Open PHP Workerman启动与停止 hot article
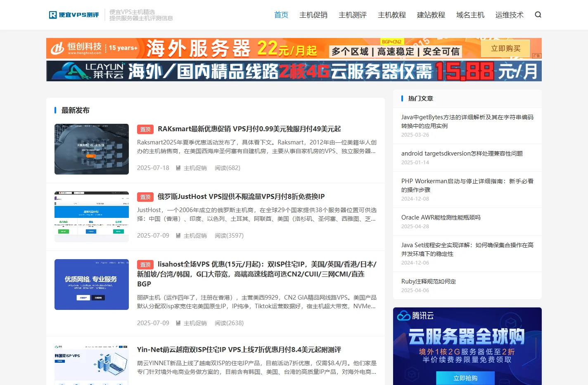 (x=467, y=185)
